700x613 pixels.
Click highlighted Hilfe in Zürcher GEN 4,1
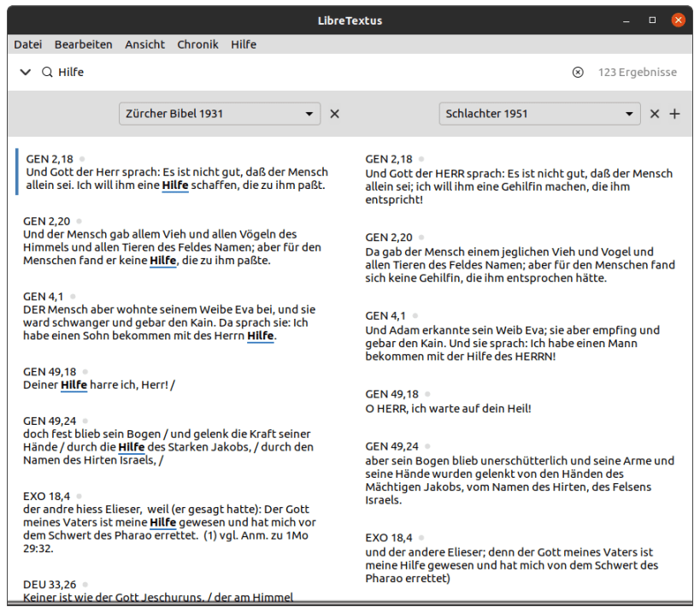tap(261, 336)
